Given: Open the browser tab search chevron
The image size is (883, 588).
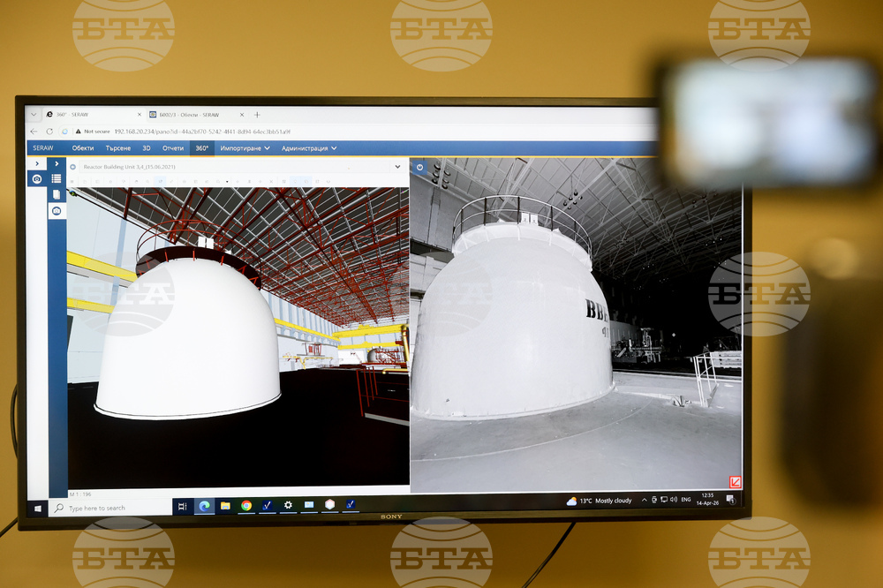Looking at the screenshot, I should (x=34, y=115).
